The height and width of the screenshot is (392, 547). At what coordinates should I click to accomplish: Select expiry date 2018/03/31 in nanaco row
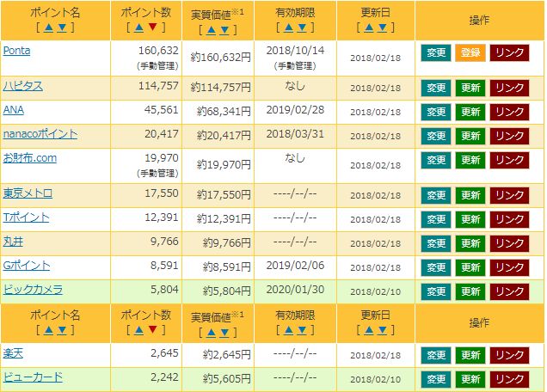(x=295, y=134)
